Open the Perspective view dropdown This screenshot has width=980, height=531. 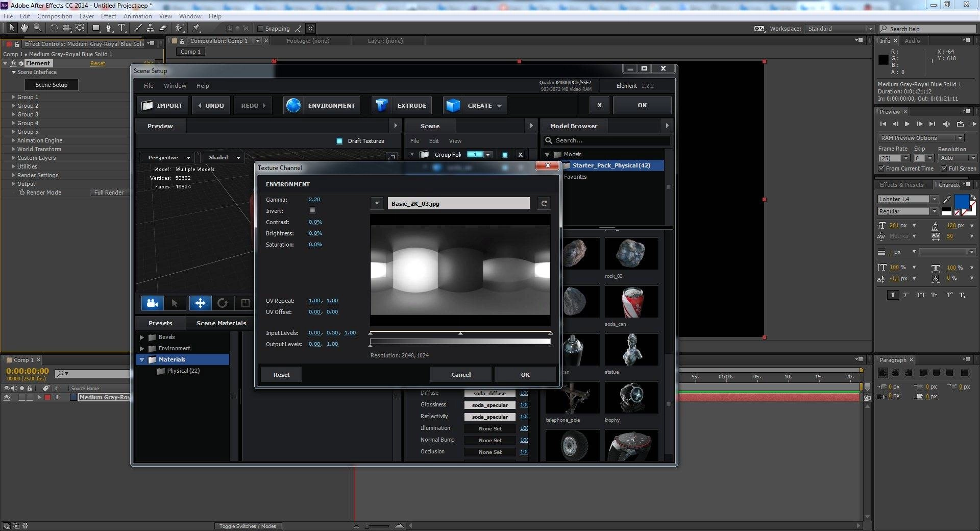tap(168, 158)
